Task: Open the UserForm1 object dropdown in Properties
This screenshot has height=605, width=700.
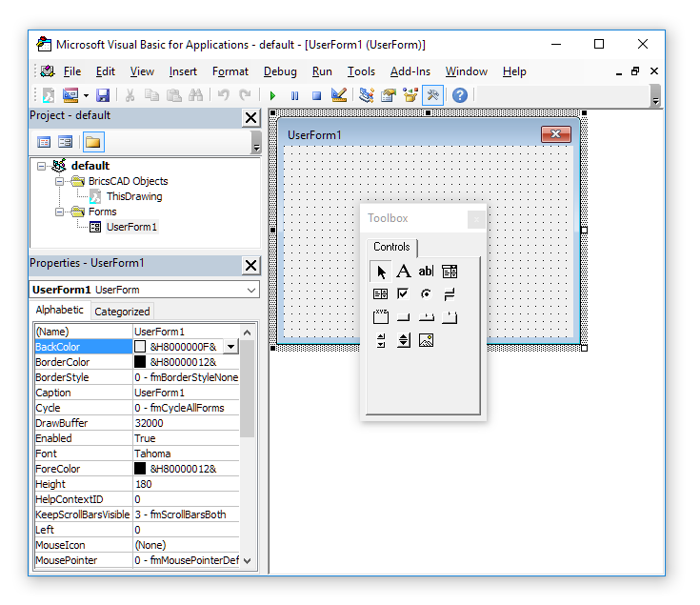Action: (x=251, y=290)
